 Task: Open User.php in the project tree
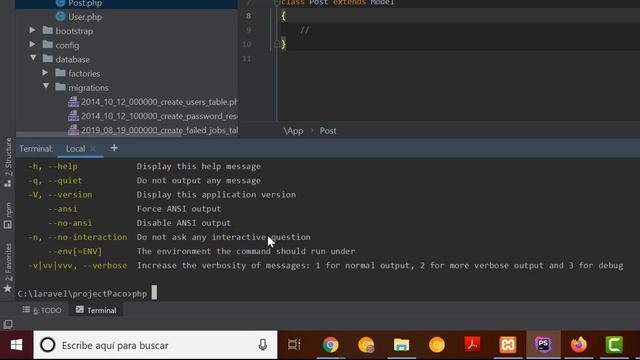pos(85,17)
